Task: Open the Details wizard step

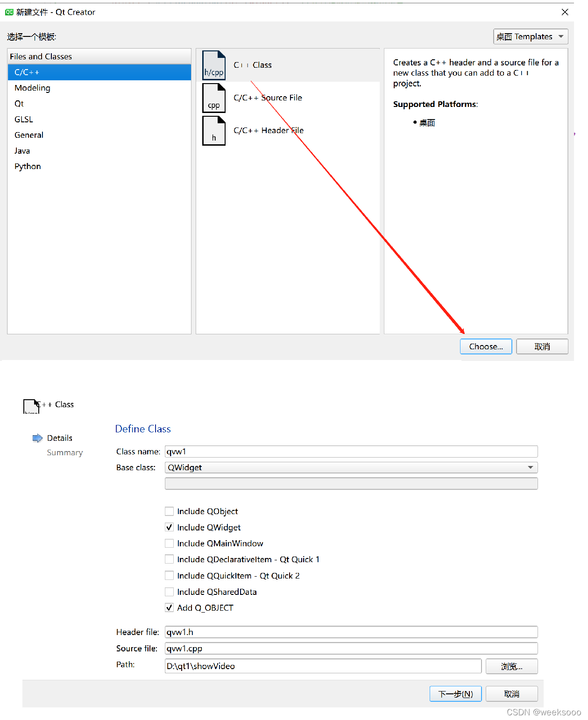Action: tap(60, 438)
